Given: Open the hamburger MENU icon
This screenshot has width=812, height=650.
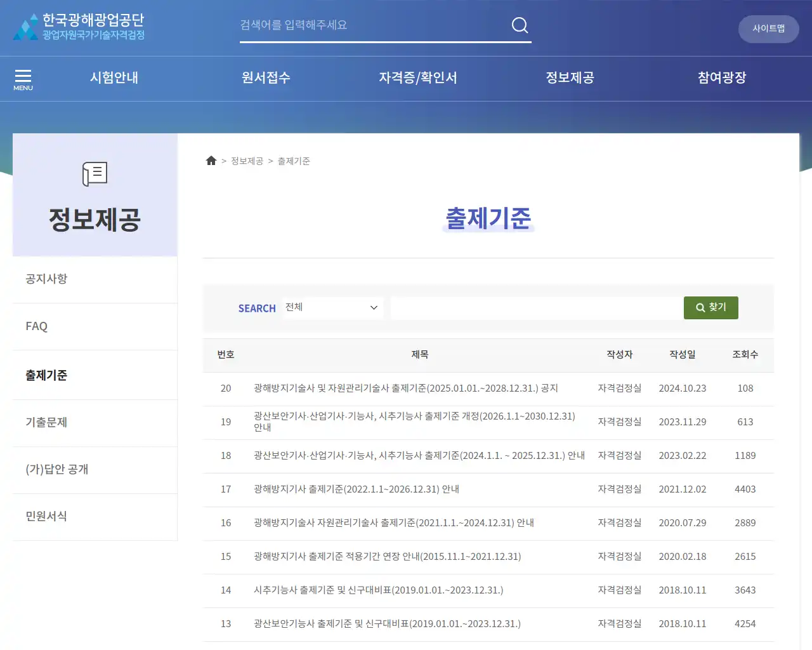Looking at the screenshot, I should click(23, 79).
